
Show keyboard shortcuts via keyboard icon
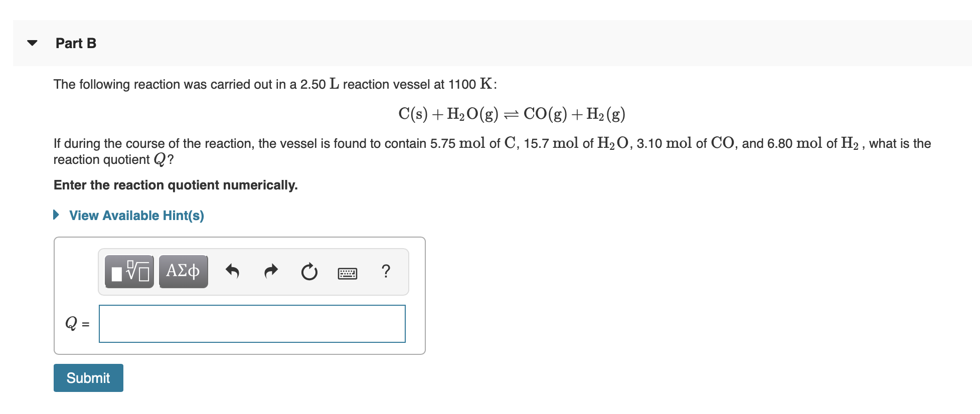(348, 273)
